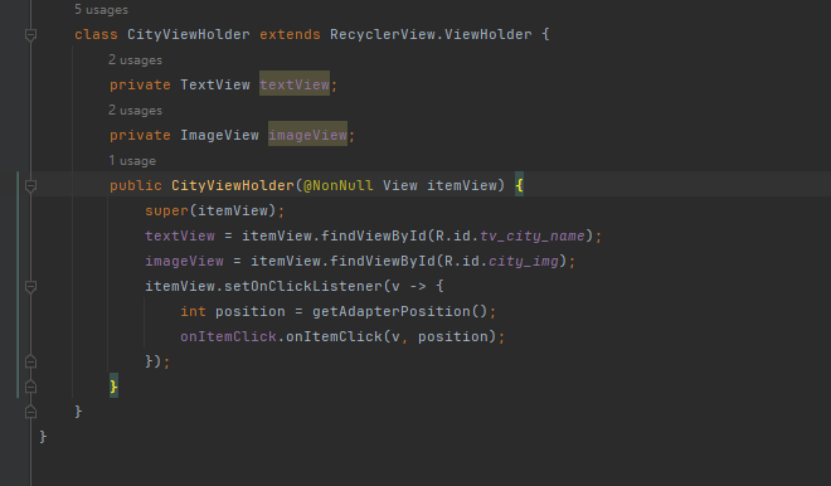Click the highlighted opening brace of constructor
Screen dimensions: 831x486
pyautogui.click(x=519, y=185)
